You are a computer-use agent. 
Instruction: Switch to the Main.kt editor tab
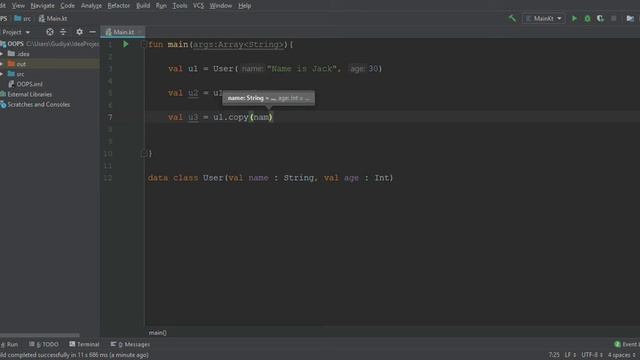[x=122, y=32]
